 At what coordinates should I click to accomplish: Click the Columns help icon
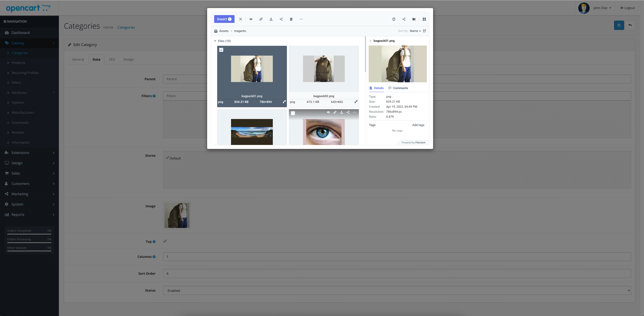click(x=154, y=257)
